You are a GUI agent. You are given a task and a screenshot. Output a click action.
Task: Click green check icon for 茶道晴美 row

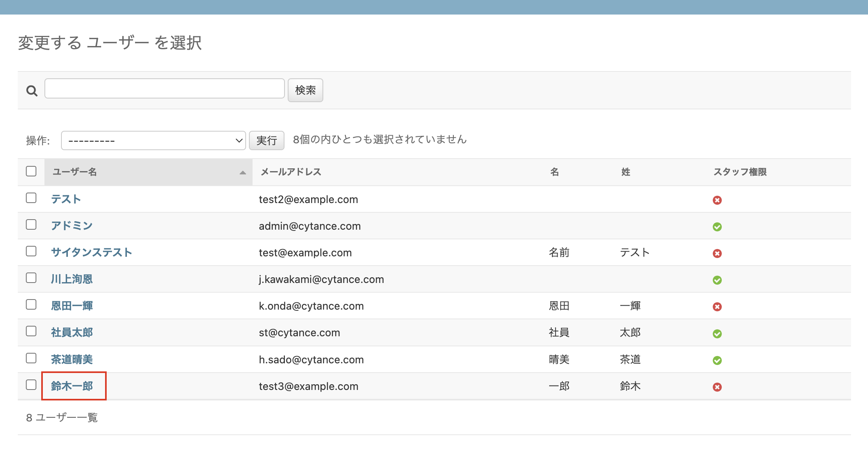717,360
